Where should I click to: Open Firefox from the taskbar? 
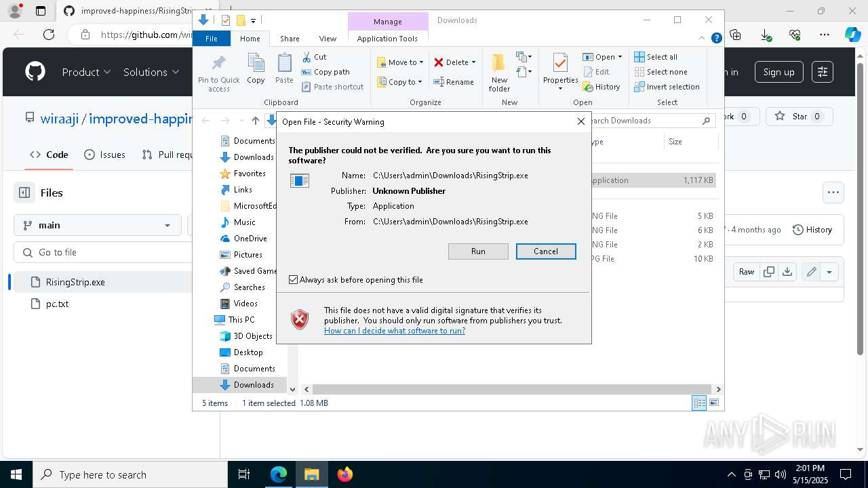pyautogui.click(x=345, y=474)
